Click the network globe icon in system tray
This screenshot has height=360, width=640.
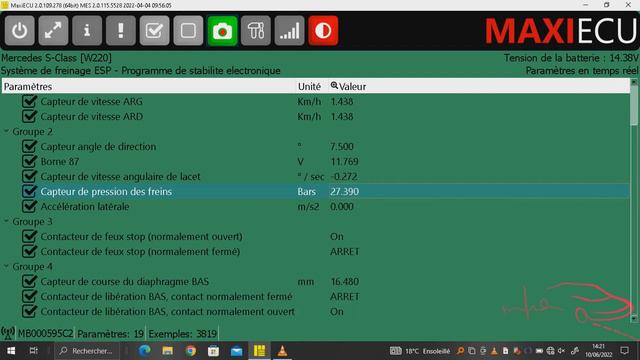point(550,351)
